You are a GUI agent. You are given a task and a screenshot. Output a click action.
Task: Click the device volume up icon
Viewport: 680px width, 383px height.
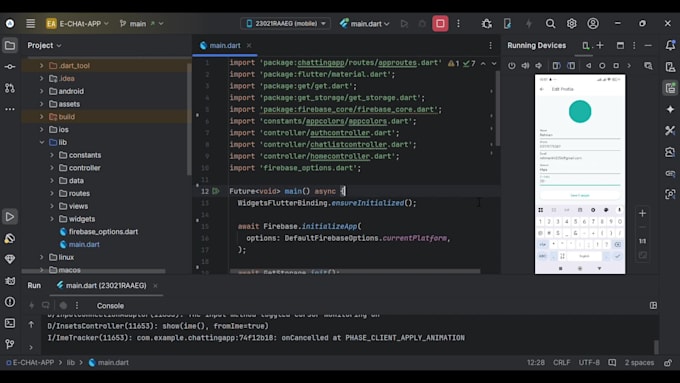[525, 65]
